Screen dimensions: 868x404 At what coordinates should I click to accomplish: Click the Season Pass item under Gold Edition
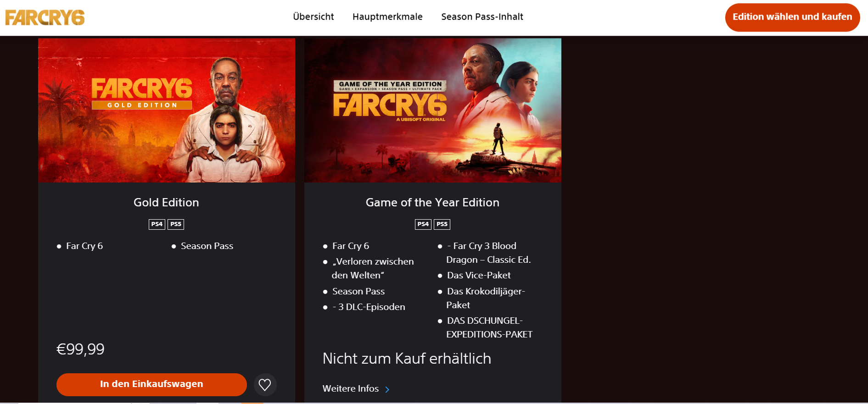(x=207, y=246)
